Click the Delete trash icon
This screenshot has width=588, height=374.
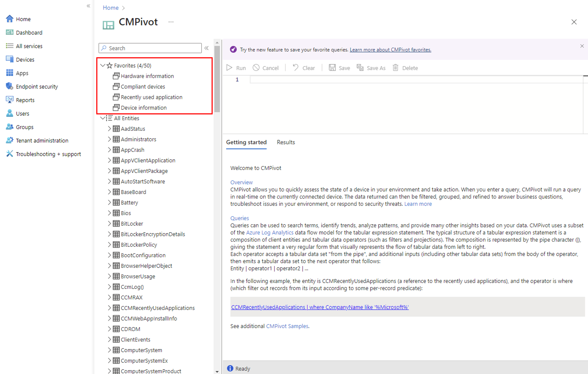[395, 68]
